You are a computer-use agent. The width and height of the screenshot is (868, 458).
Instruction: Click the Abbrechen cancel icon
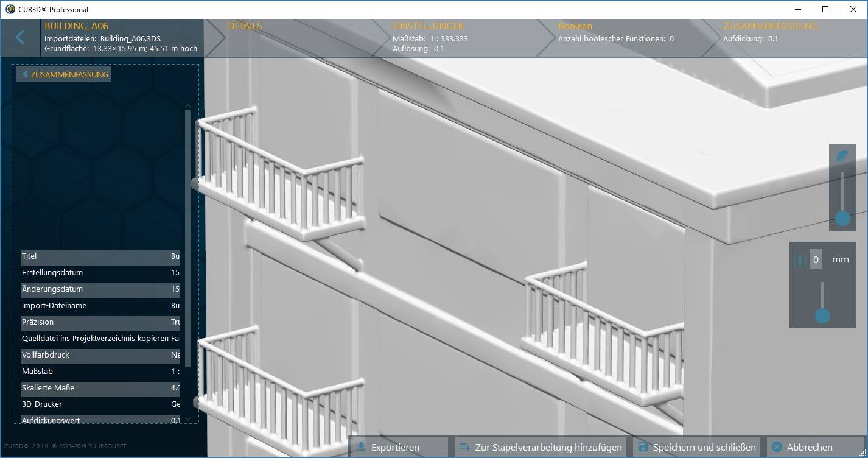[777, 446]
